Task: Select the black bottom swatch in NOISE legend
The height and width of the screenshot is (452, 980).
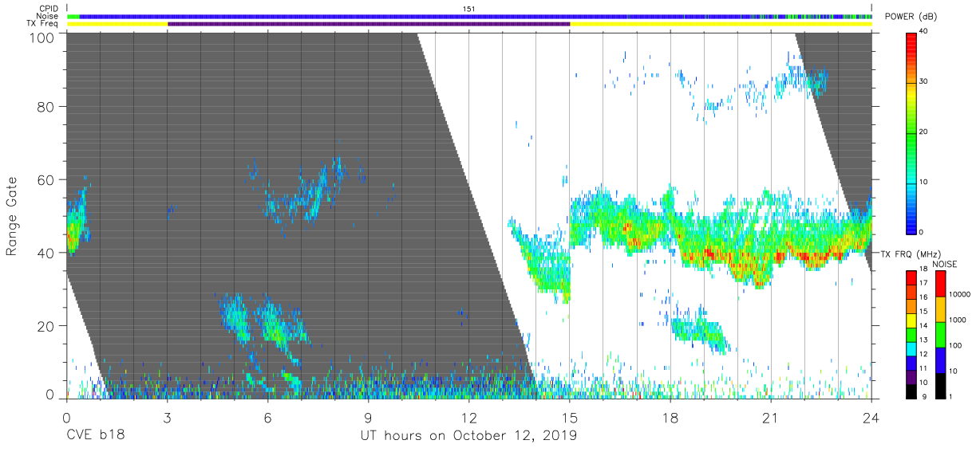Action: pos(941,385)
